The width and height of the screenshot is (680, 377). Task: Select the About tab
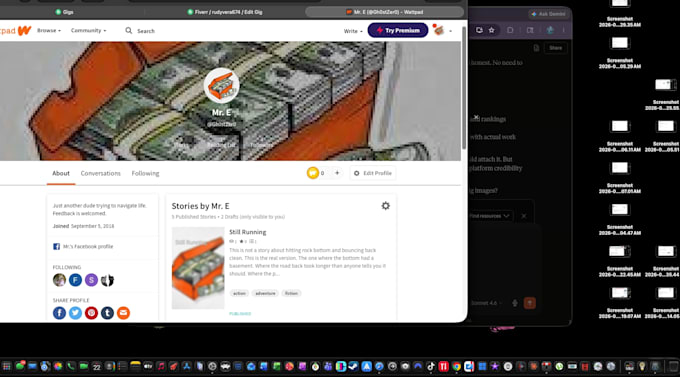61,173
